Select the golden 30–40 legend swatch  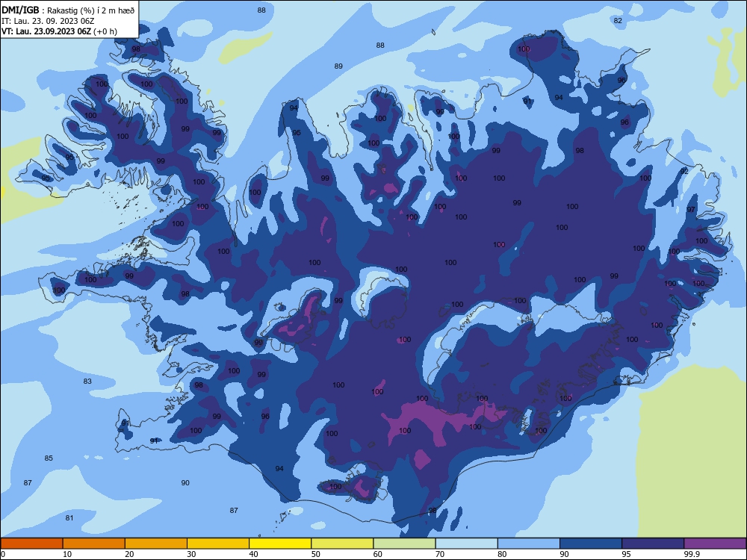tap(218, 544)
